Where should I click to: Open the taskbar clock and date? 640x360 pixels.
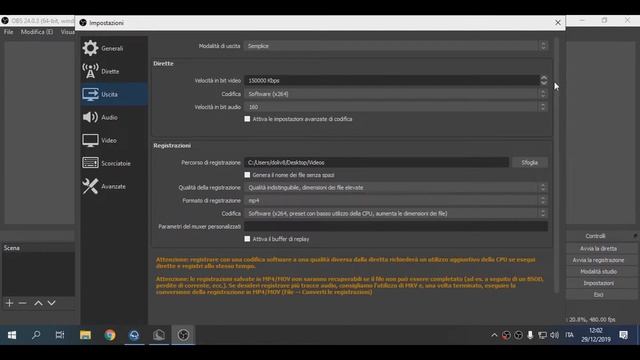[x=596, y=335]
